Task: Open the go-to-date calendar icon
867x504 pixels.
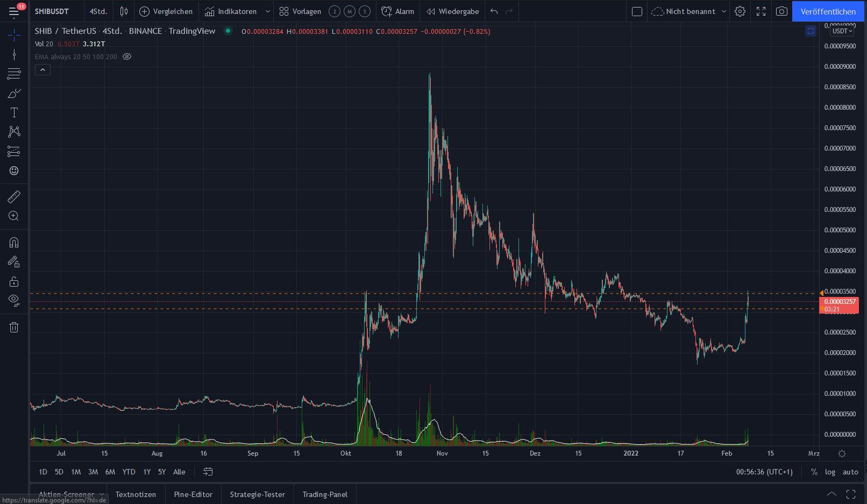Action: click(208, 472)
